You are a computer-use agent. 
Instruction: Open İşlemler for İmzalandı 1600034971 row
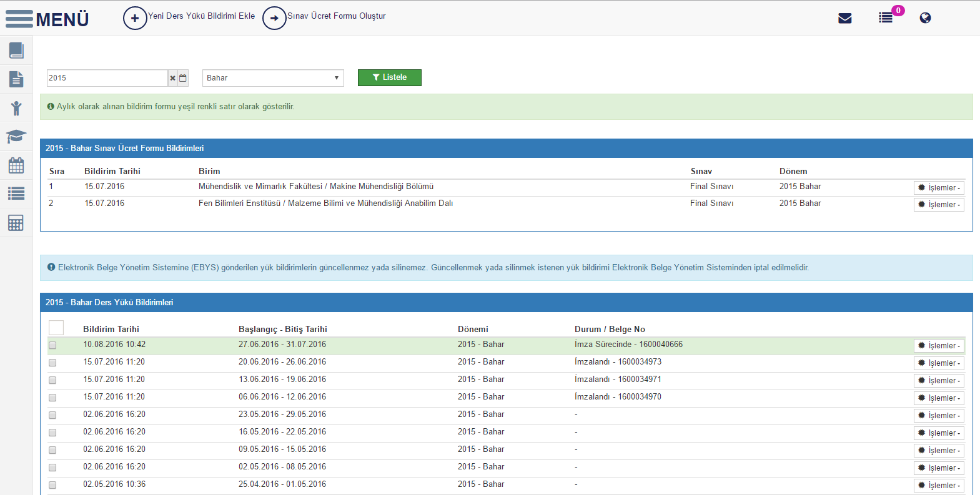click(x=939, y=381)
